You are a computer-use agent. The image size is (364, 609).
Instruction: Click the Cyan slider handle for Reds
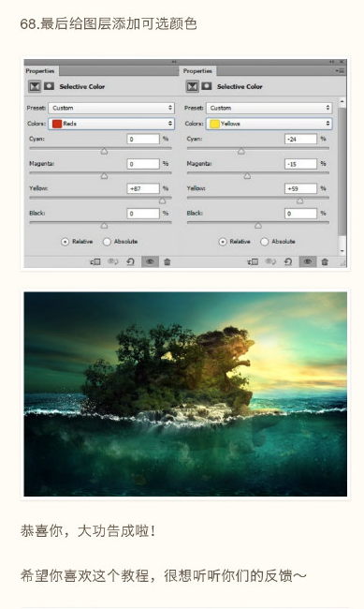pos(104,151)
